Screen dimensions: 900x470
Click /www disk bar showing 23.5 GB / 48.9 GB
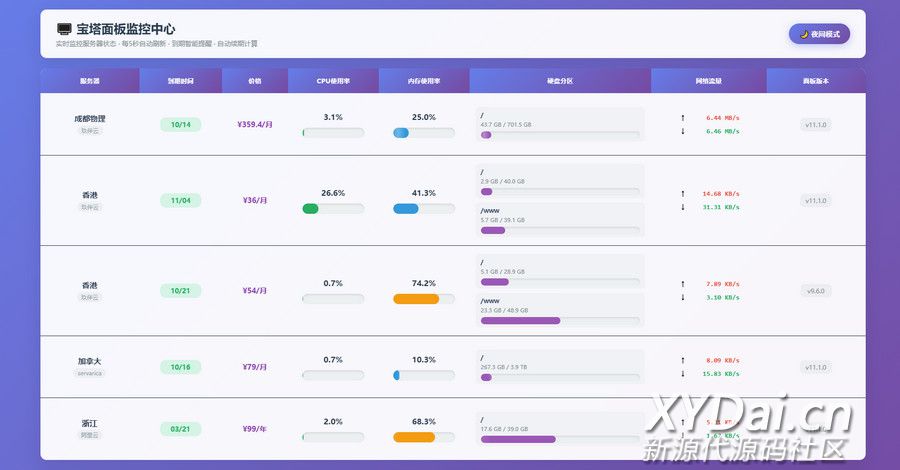[560, 320]
